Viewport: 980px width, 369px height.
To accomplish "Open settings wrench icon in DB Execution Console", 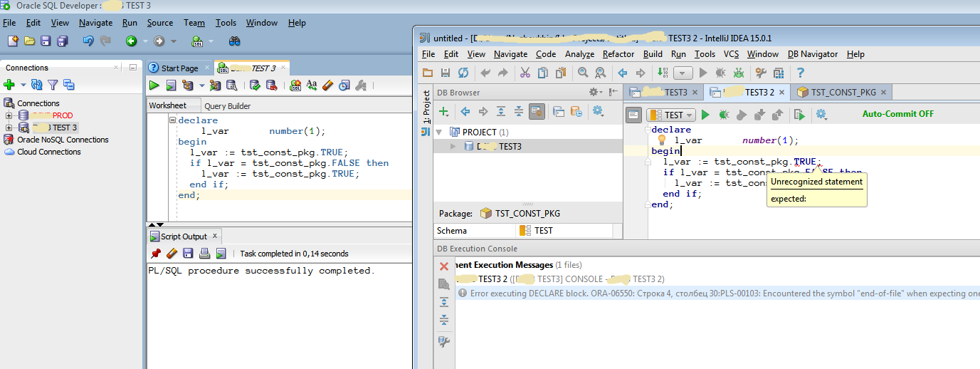I will tap(444, 343).
